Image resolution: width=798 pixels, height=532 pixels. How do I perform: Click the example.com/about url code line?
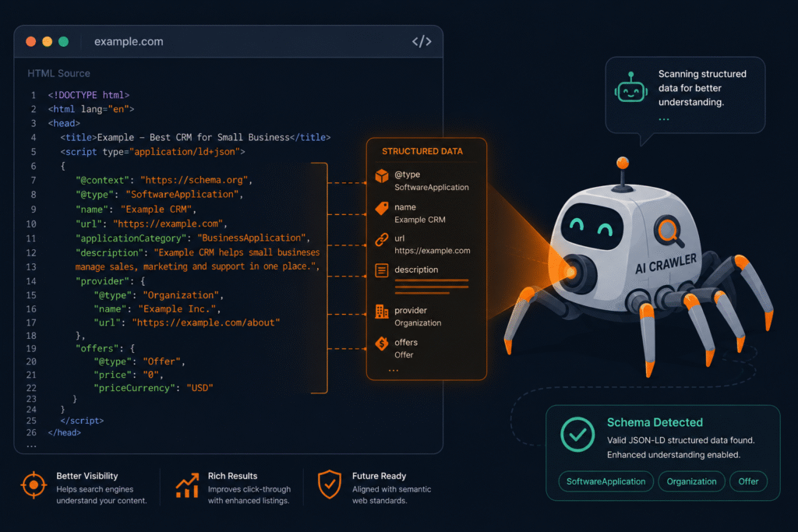pos(187,322)
